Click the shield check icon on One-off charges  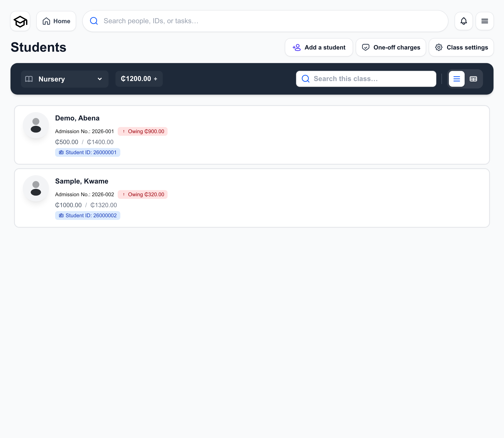(366, 48)
